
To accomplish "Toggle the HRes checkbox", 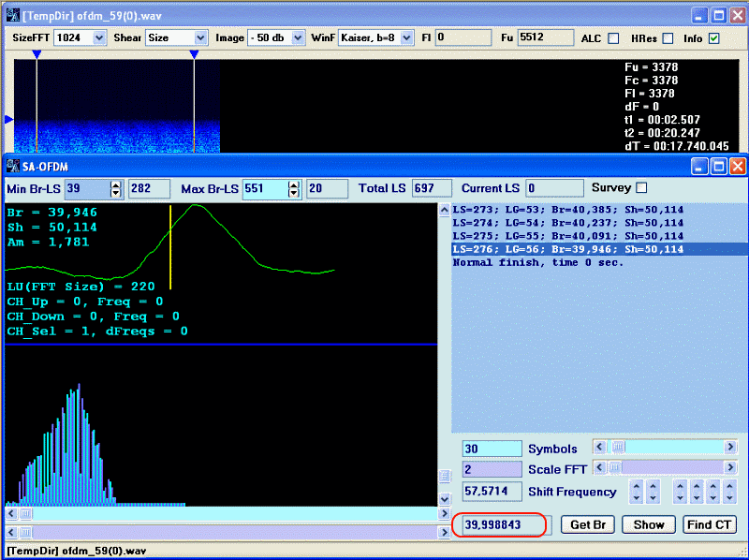I will pyautogui.click(x=668, y=38).
